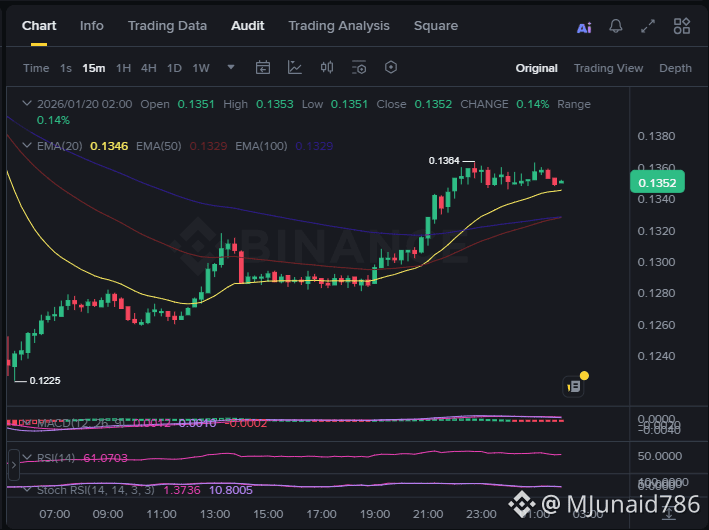
Task: Switch to the Audit tab
Action: click(x=247, y=26)
